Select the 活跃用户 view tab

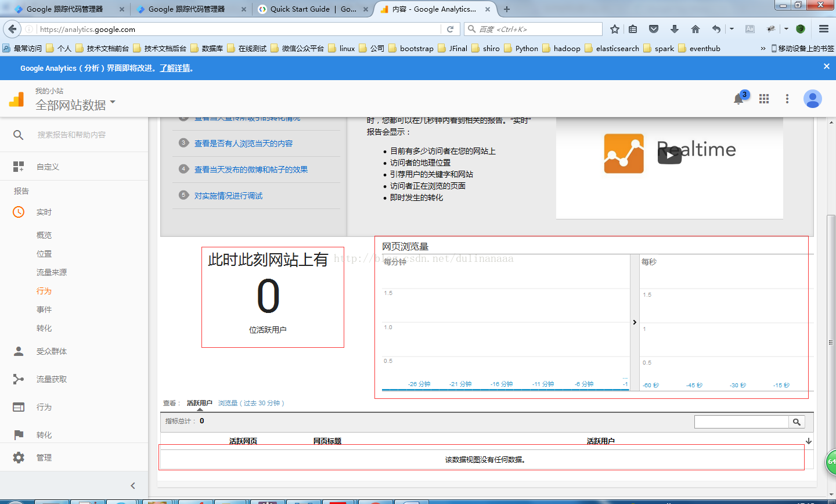coord(200,403)
